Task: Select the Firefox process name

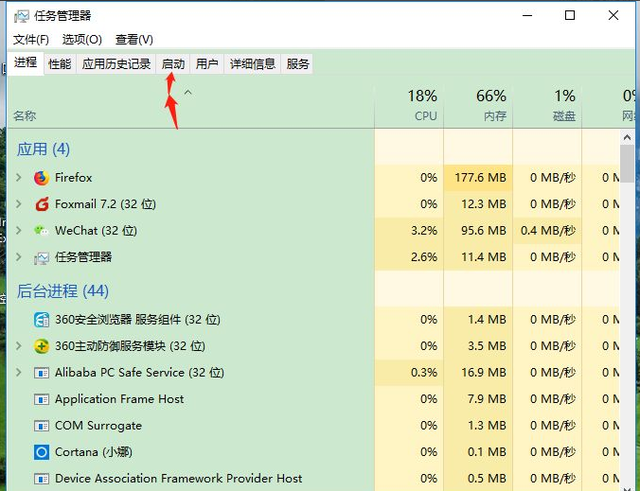Action: [x=73, y=178]
